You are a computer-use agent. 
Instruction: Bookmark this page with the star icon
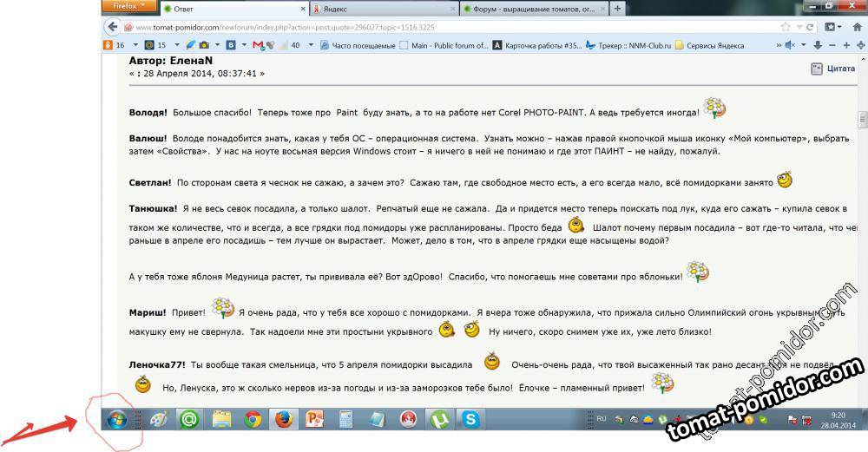tap(785, 27)
